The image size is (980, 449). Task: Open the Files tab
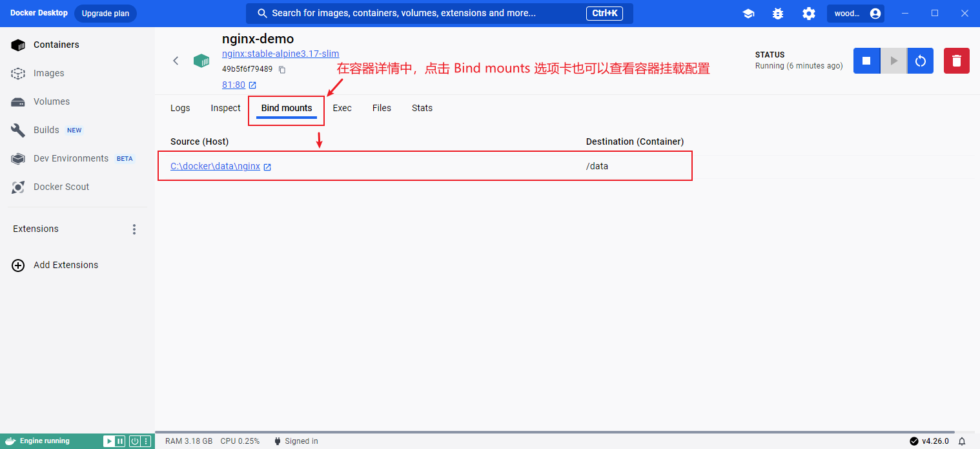click(382, 108)
